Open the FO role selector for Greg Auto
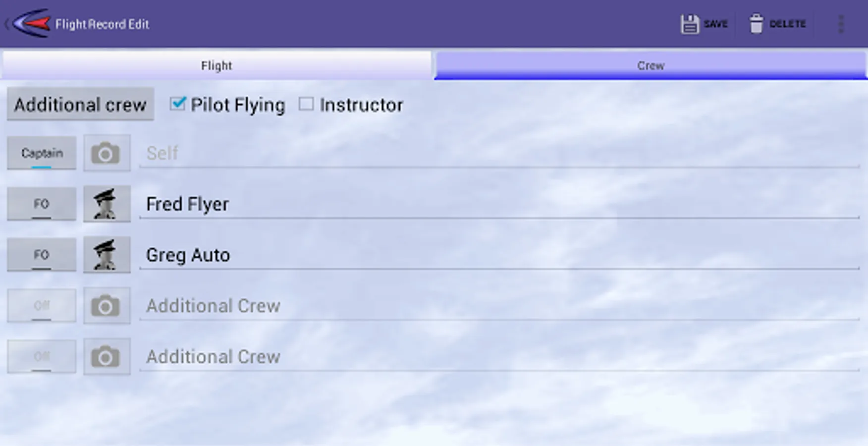This screenshot has width=868, height=446. pyautogui.click(x=42, y=255)
